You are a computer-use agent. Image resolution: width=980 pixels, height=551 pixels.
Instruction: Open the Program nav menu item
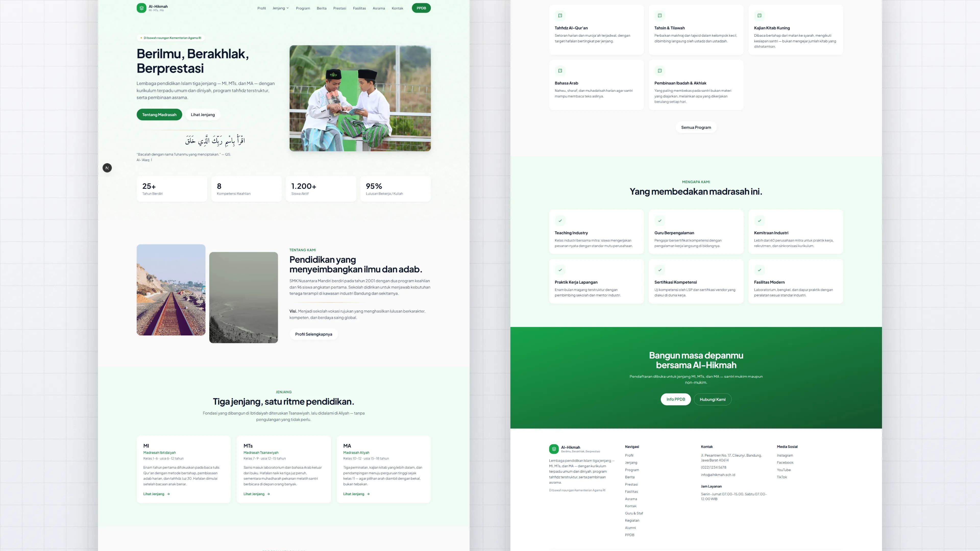303,8
